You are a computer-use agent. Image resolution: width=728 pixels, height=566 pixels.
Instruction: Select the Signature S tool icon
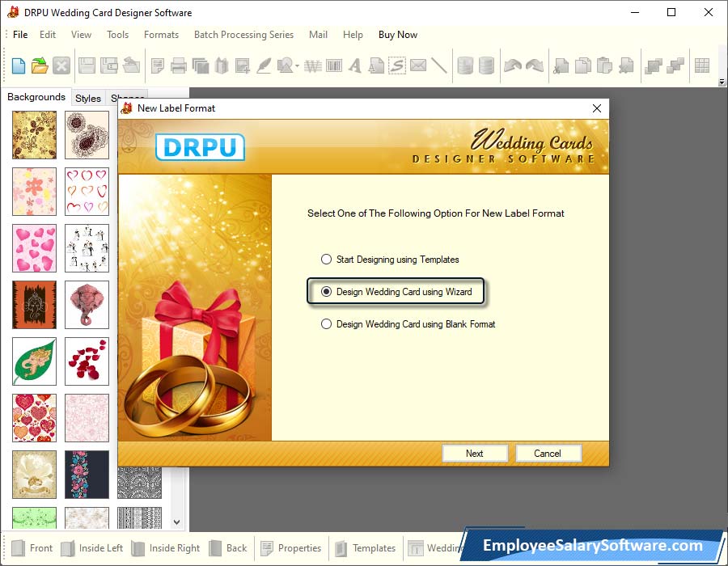[397, 65]
